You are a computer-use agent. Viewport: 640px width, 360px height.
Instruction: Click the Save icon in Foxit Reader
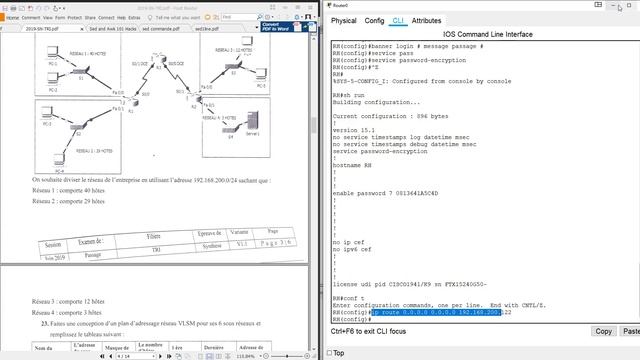[x=5, y=8]
